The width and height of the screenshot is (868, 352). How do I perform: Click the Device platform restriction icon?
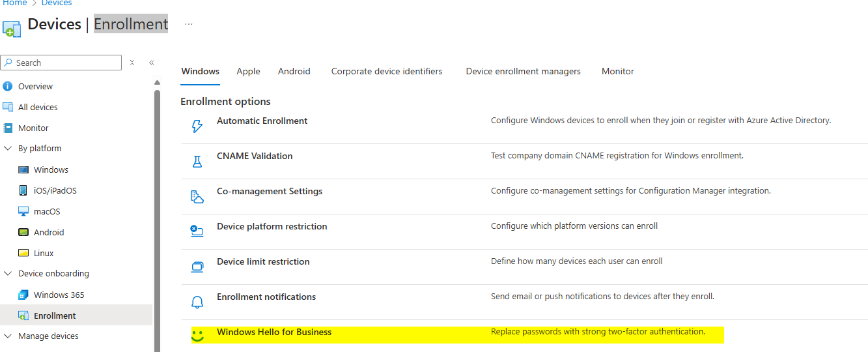[197, 231]
